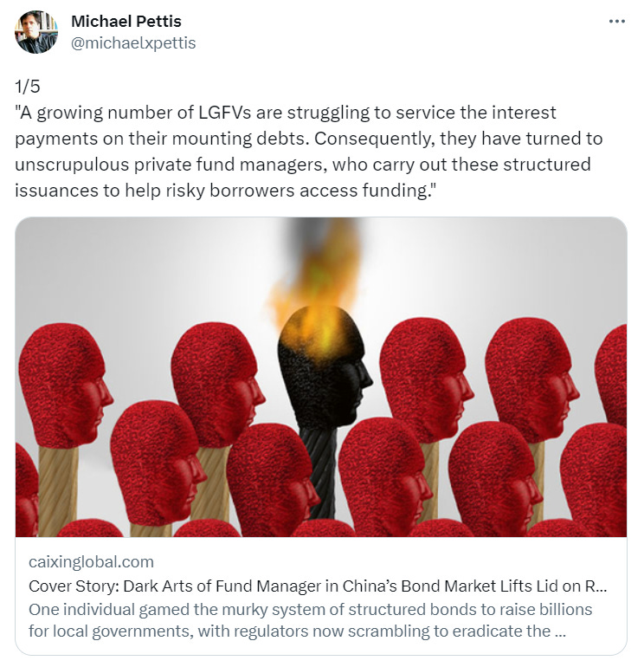Open the three-dot more options menu
The image size is (644, 667).
pos(617,22)
